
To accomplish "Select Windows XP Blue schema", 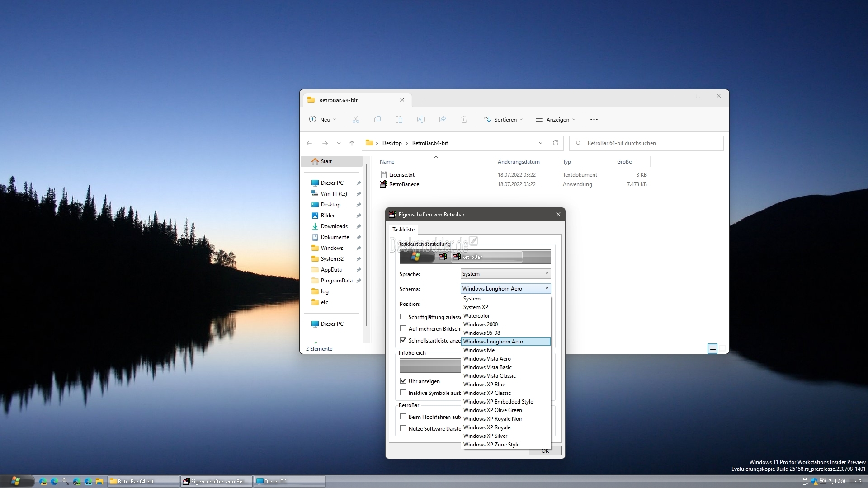I will point(506,385).
